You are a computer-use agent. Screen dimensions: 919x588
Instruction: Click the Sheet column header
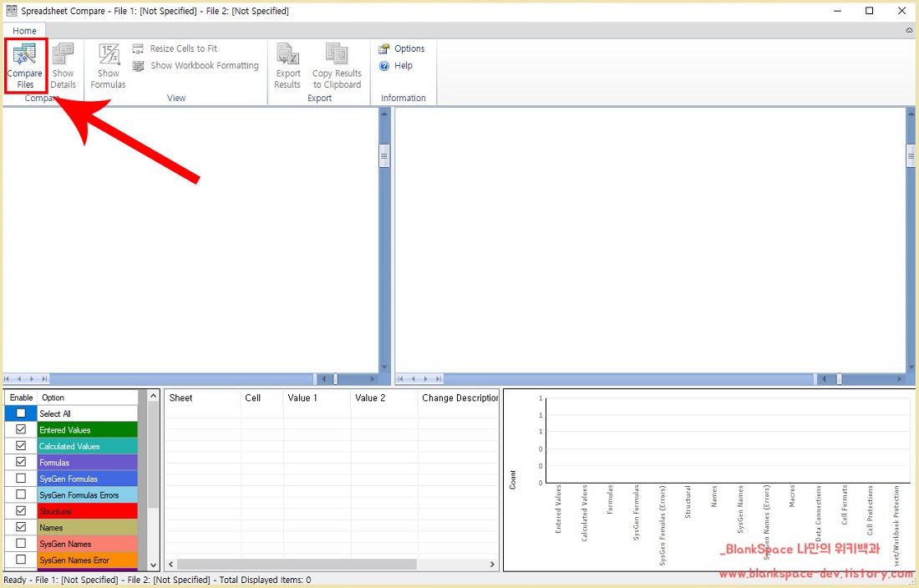(x=202, y=398)
